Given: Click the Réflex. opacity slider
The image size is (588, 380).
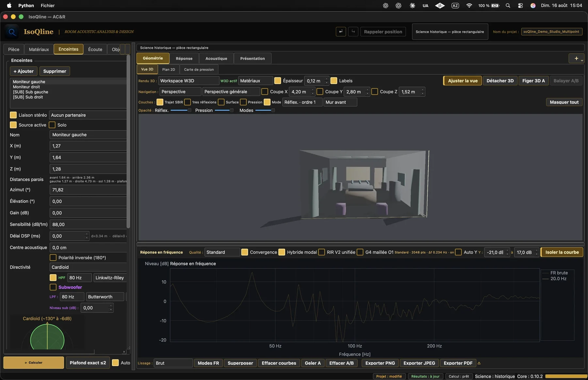Looking at the screenshot, I should tap(181, 110).
